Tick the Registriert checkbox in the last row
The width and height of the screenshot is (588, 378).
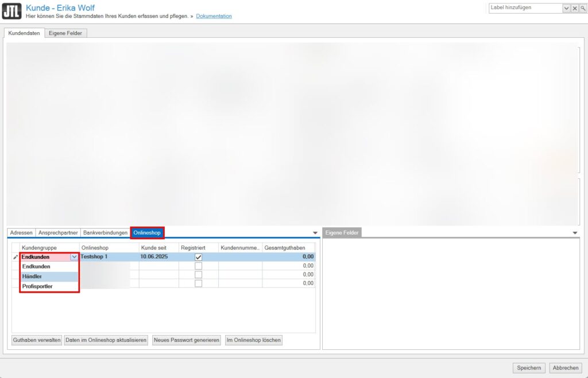(198, 283)
